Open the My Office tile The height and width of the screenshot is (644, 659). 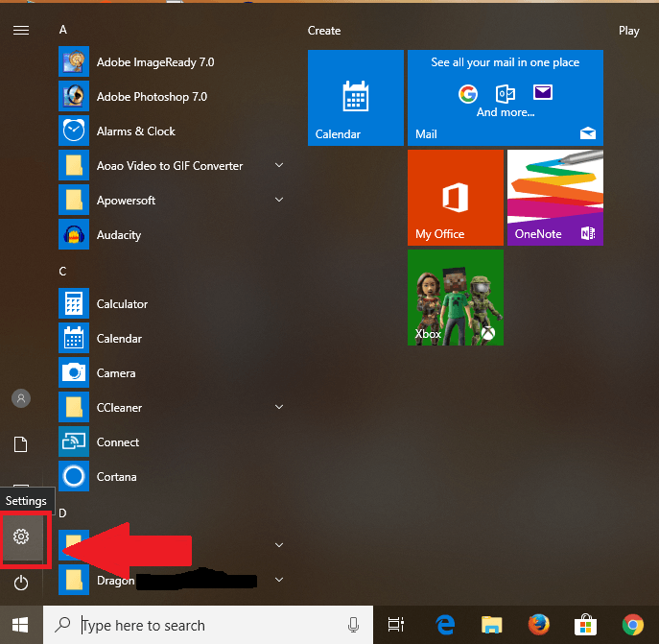pos(456,198)
